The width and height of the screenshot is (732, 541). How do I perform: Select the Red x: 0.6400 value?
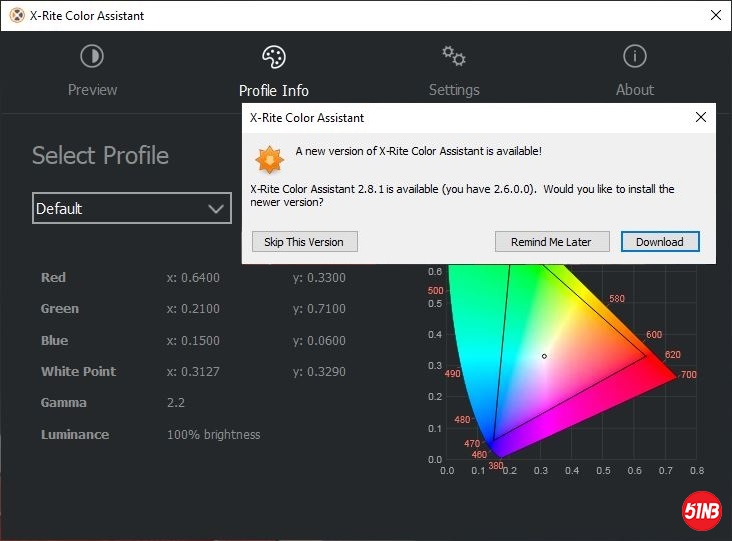pos(193,278)
